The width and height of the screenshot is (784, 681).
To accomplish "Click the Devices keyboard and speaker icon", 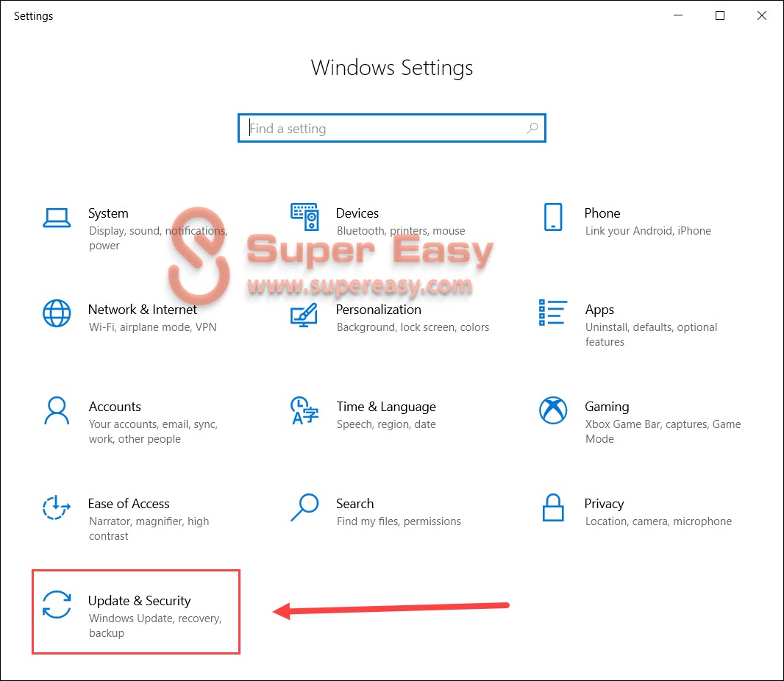I will tap(304, 216).
